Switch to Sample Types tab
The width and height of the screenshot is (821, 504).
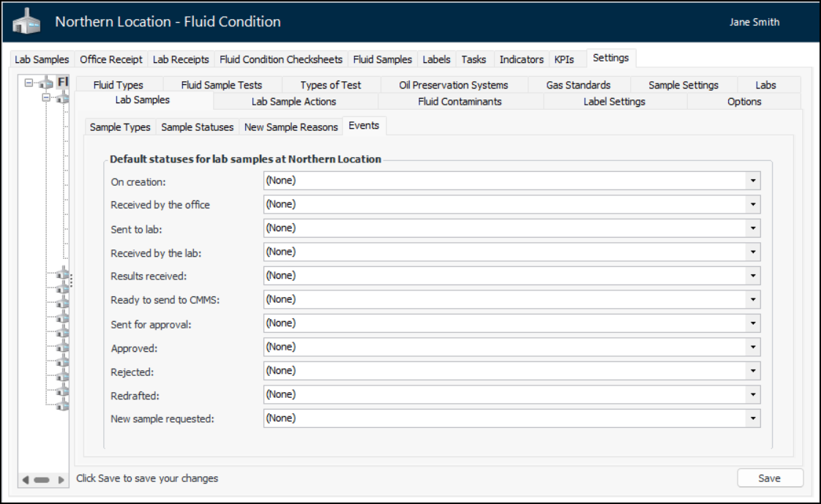pyautogui.click(x=120, y=127)
